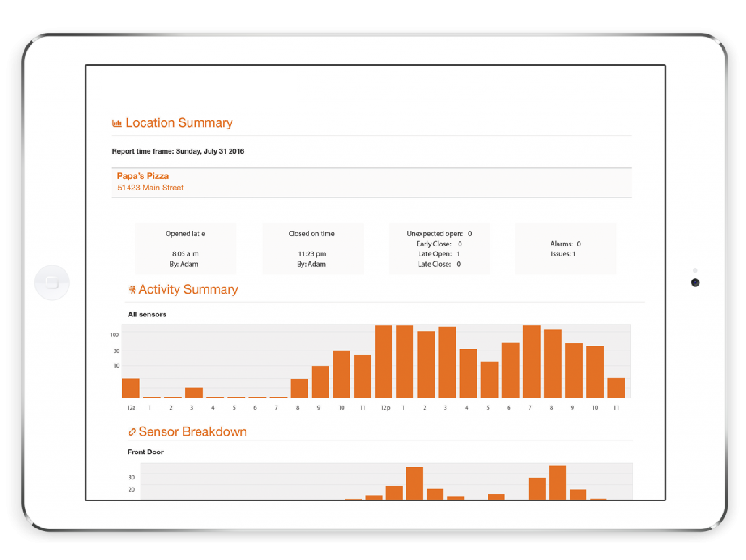Click the Front Door sensor label
Screen dimensions: 746x560
[145, 452]
